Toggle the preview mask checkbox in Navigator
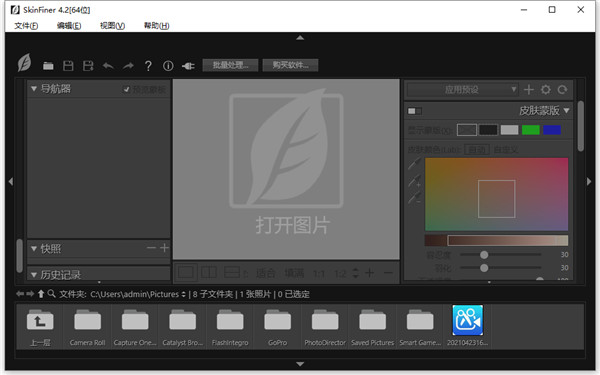Screen dimensions: 600x375 point(126,90)
